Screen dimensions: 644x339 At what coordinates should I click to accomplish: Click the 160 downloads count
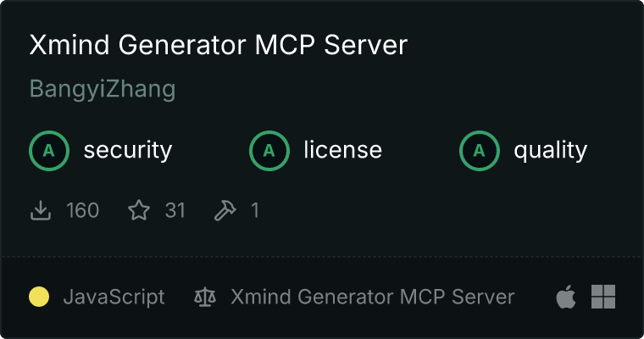[82, 210]
